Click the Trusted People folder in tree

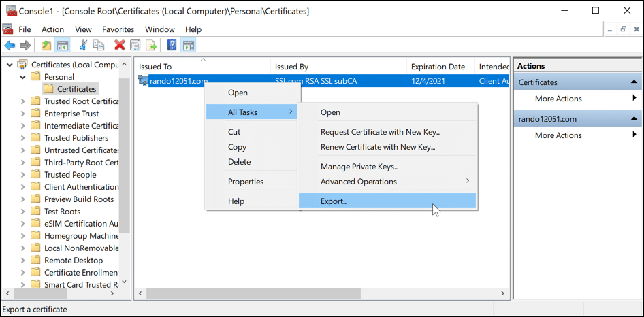tap(70, 175)
